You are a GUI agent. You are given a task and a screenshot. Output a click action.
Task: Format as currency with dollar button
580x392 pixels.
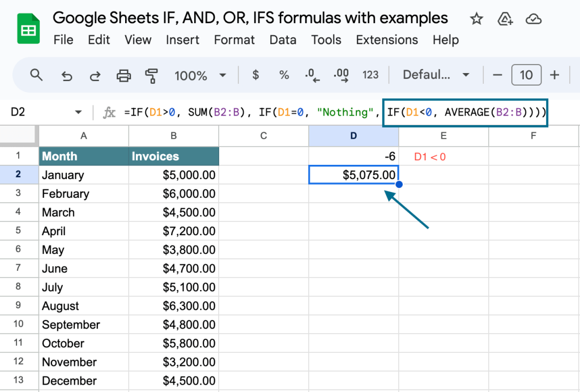point(255,75)
